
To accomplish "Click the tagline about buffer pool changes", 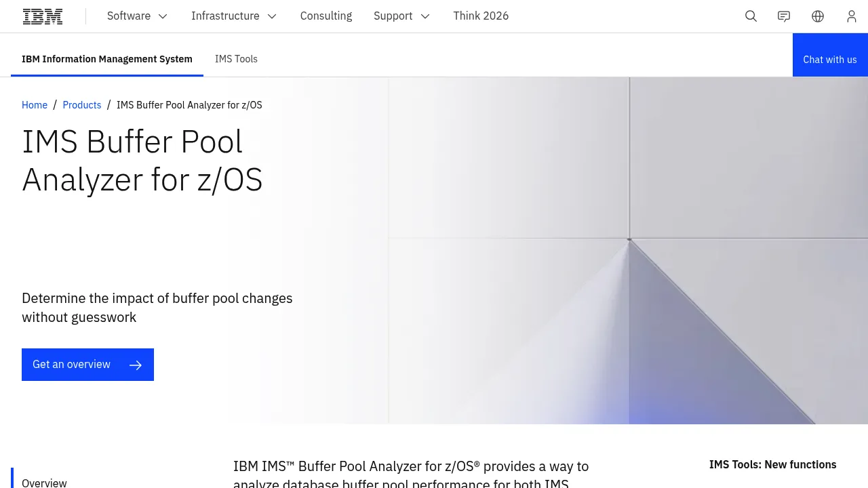I will pos(157,308).
